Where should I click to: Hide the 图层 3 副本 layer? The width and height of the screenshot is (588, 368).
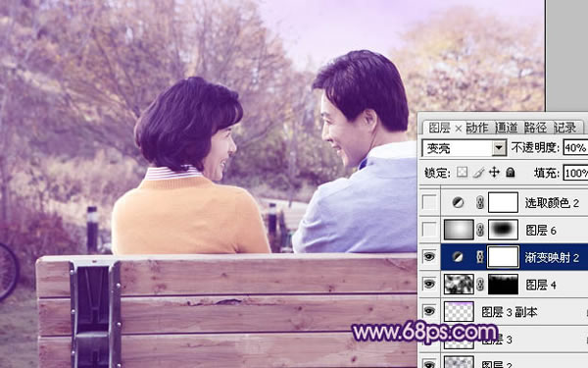click(x=429, y=311)
